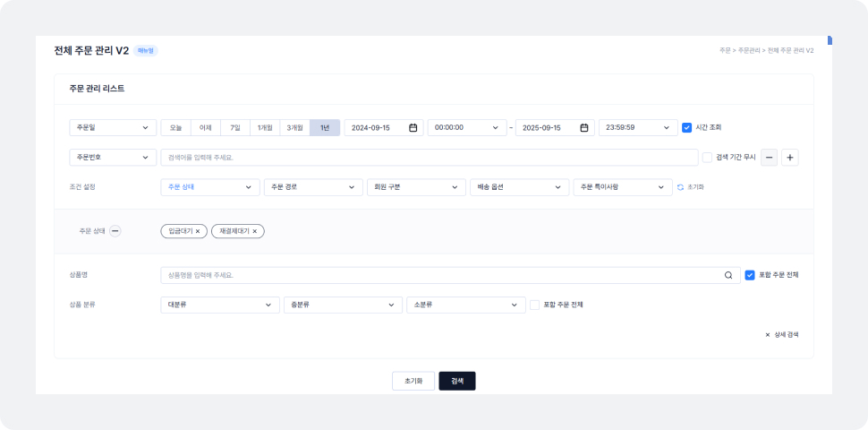Viewport: 868px width, 430px height.
Task: Open the start date calendar icon
Action: tap(413, 128)
